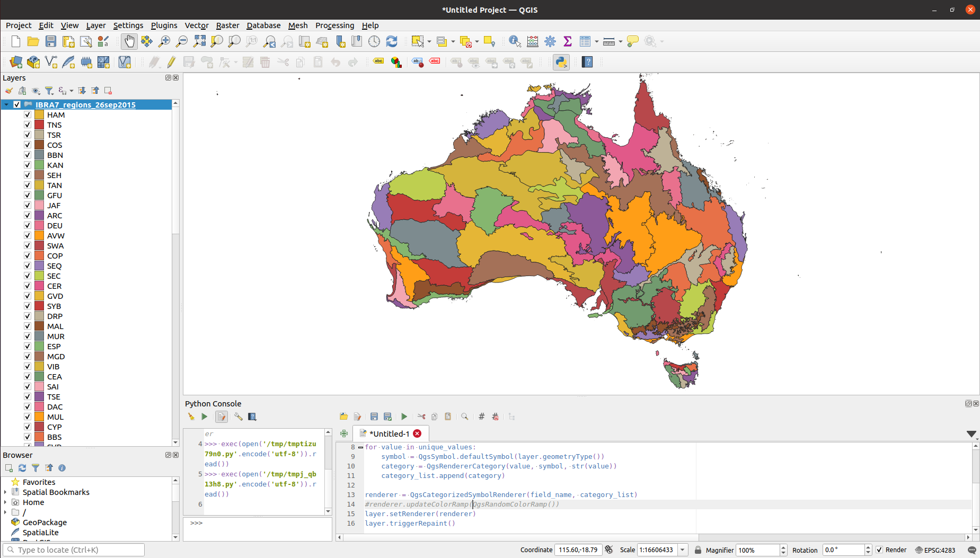Open the Layer menu

pos(96,25)
